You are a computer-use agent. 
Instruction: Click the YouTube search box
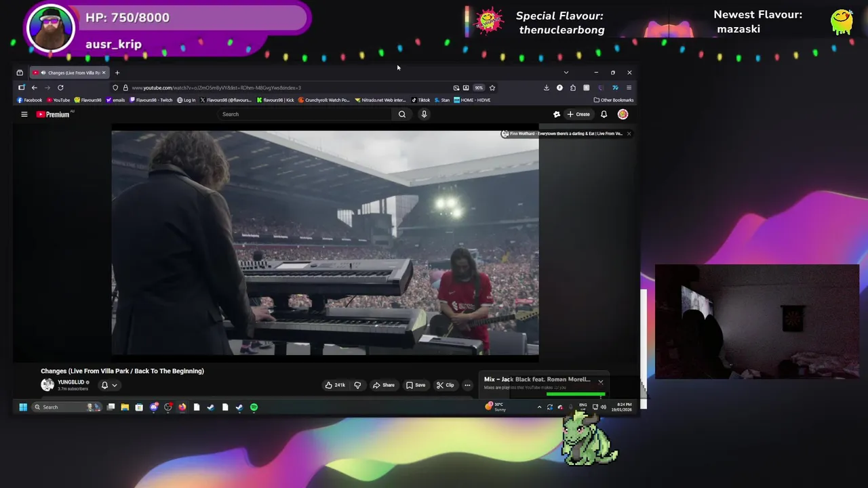tap(305, 115)
